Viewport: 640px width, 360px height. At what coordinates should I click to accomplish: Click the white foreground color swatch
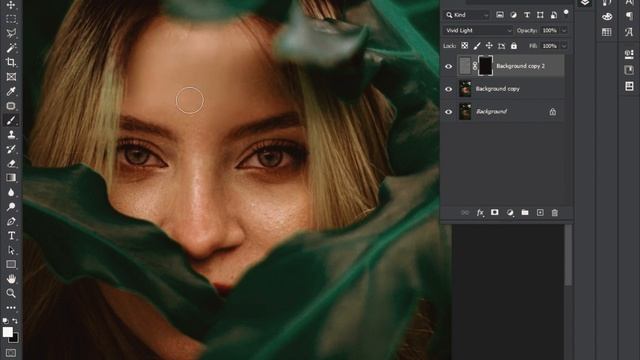click(x=7, y=332)
